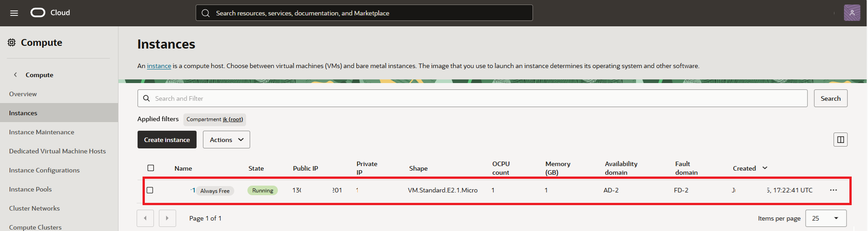868x231 pixels.
Task: Follow the instance link in the description
Action: pos(159,66)
